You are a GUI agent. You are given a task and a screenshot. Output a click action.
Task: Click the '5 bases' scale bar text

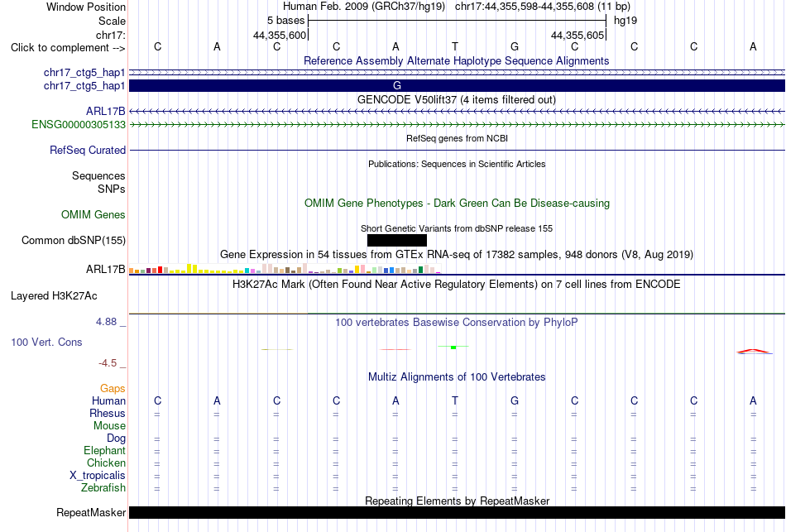(x=285, y=21)
